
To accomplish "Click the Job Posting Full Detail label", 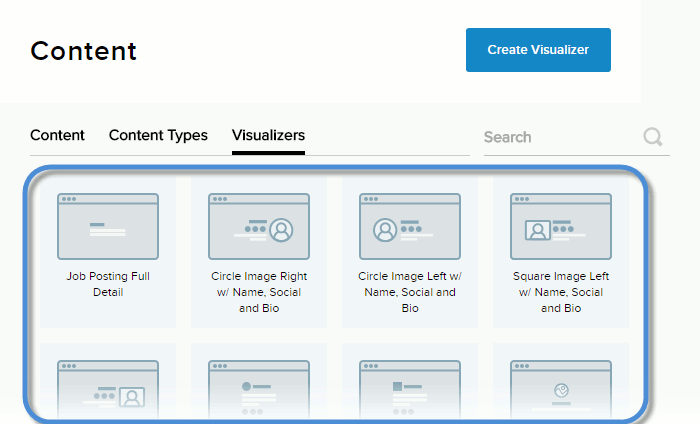I will pyautogui.click(x=108, y=284).
